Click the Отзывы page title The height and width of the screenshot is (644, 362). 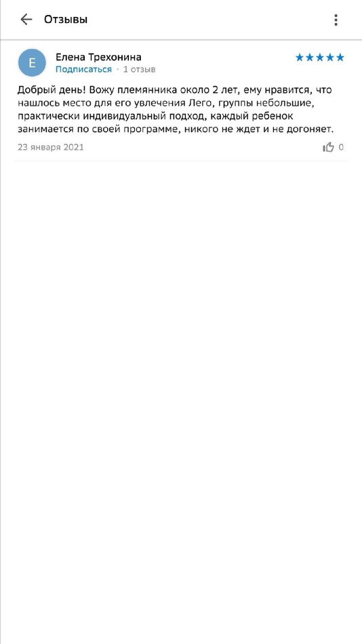tap(66, 19)
